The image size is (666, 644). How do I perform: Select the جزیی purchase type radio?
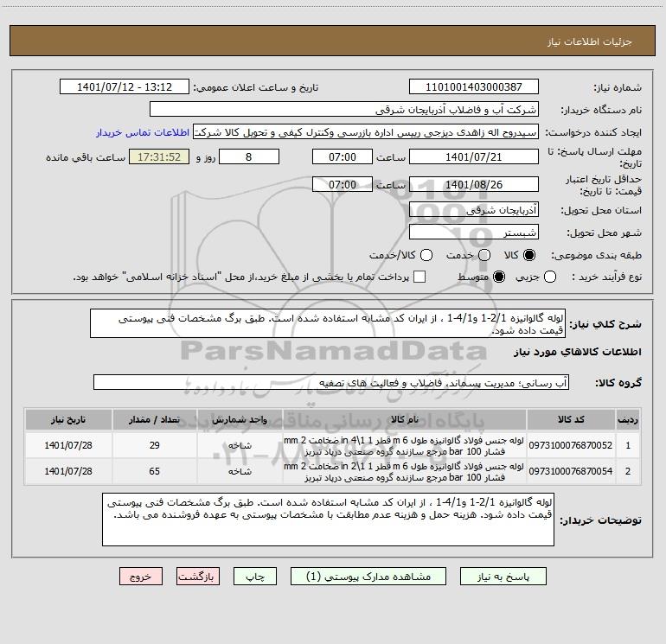550,277
